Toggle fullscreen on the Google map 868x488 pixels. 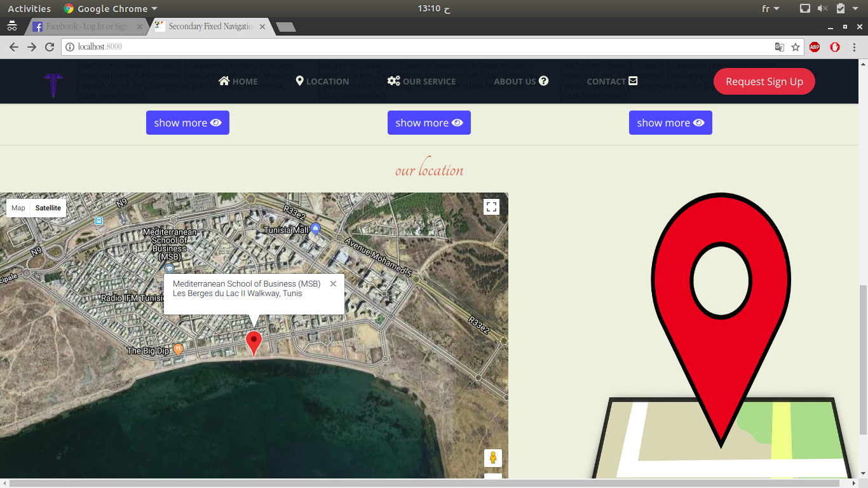[491, 207]
